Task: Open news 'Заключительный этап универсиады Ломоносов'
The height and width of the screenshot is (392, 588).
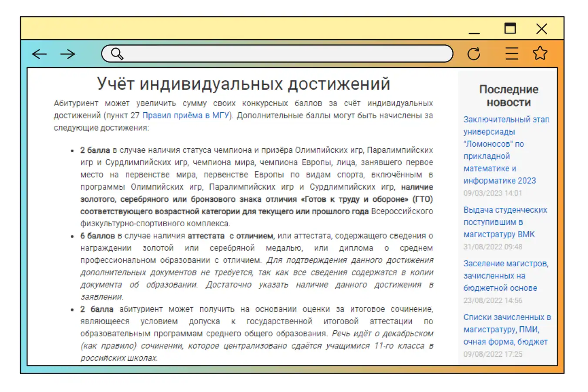Action: pyautogui.click(x=507, y=150)
